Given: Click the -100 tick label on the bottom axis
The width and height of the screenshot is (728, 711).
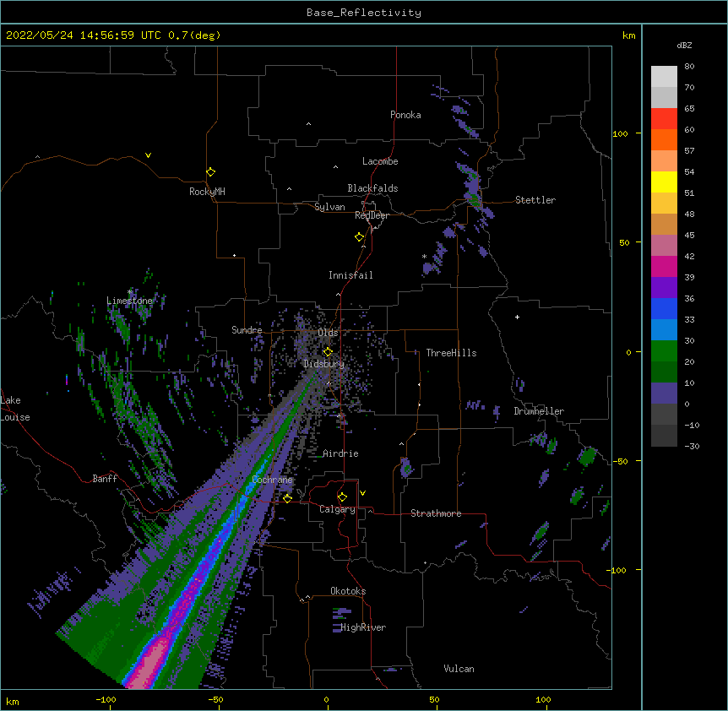Looking at the screenshot, I should pos(106,699).
